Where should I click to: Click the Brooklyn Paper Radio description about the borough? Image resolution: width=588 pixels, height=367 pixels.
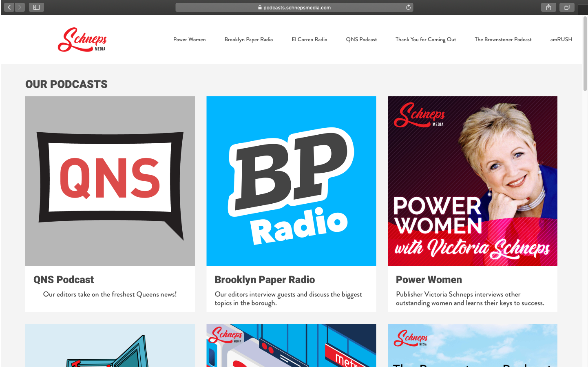[288, 298]
